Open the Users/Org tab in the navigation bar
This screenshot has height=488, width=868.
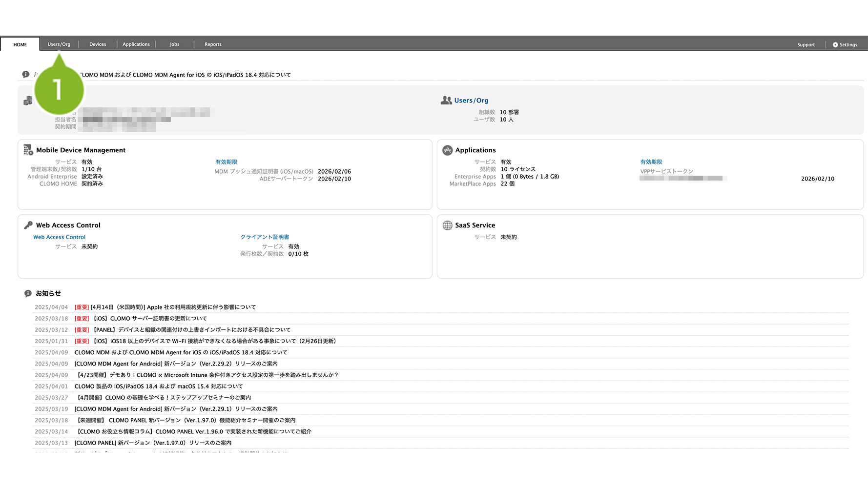(x=59, y=44)
